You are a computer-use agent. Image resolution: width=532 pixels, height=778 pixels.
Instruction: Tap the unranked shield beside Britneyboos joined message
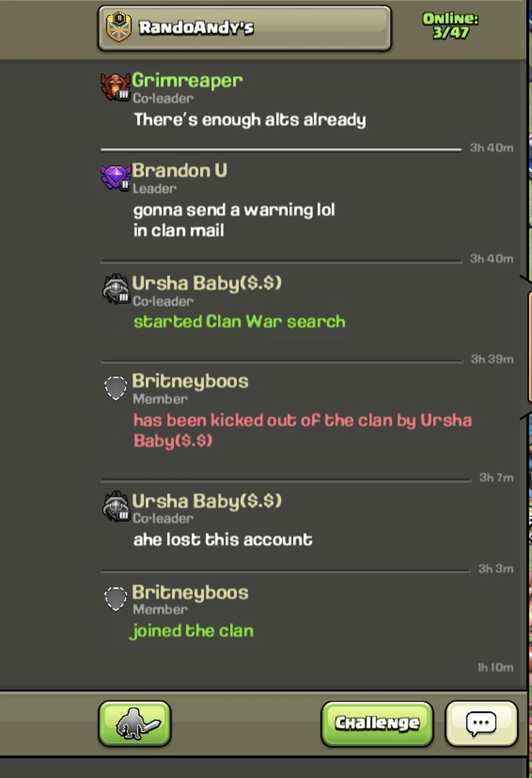pos(116,599)
